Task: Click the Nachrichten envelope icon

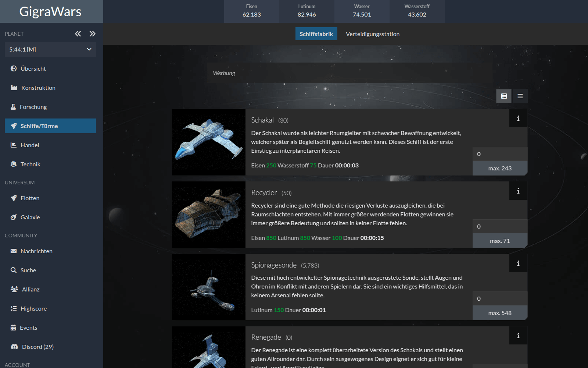Action: [x=14, y=251]
